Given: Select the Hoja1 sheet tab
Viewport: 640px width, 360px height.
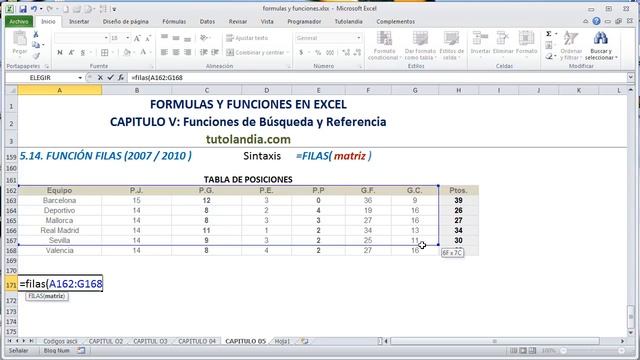Looking at the screenshot, I should click(x=282, y=341).
